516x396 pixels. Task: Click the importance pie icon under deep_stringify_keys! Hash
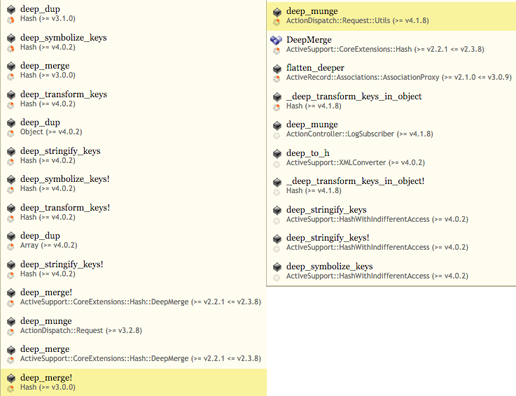click(11, 275)
